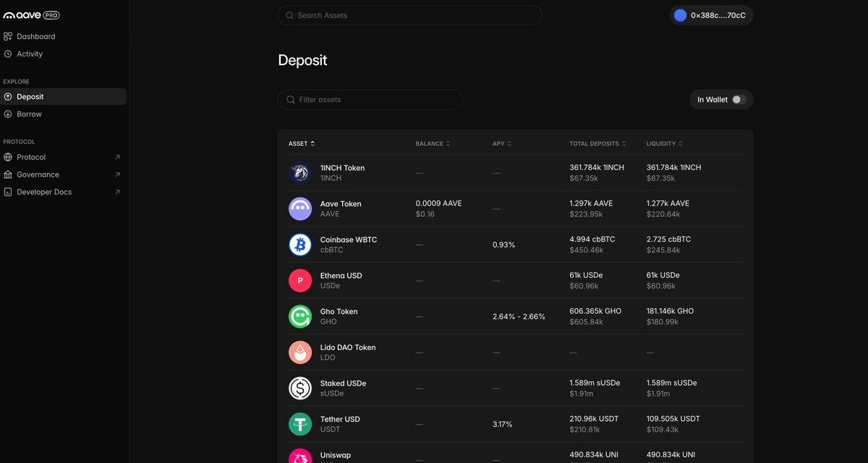The width and height of the screenshot is (868, 463).
Task: Click the Search Assets field
Action: coord(409,14)
